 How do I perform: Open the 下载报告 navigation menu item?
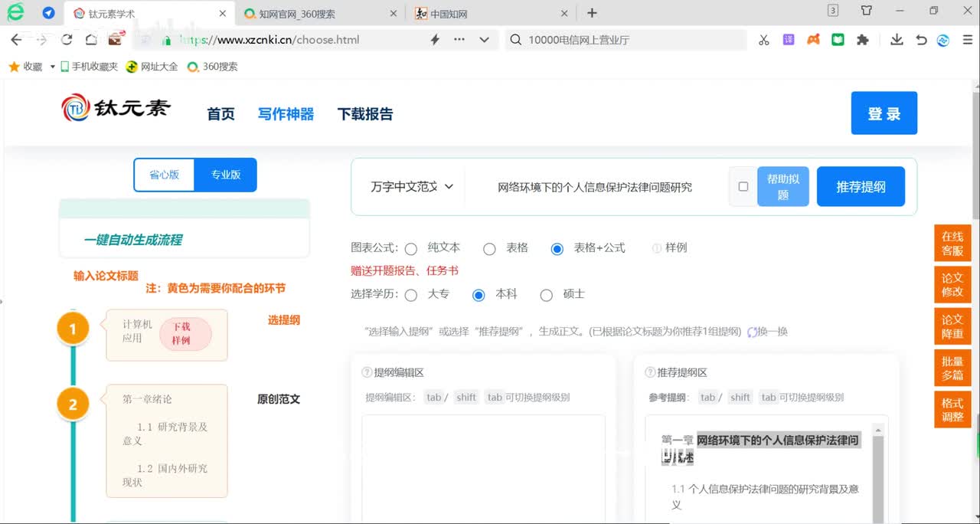coord(365,114)
